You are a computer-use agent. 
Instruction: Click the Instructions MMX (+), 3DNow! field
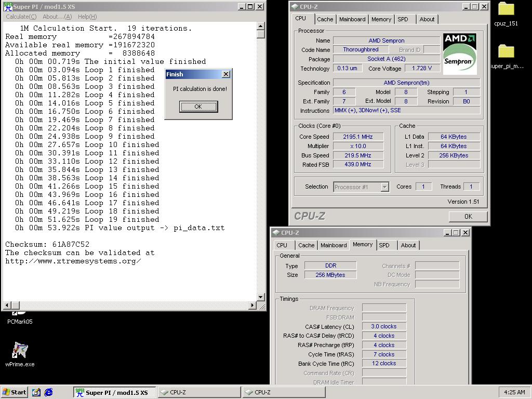pyautogui.click(x=406, y=111)
